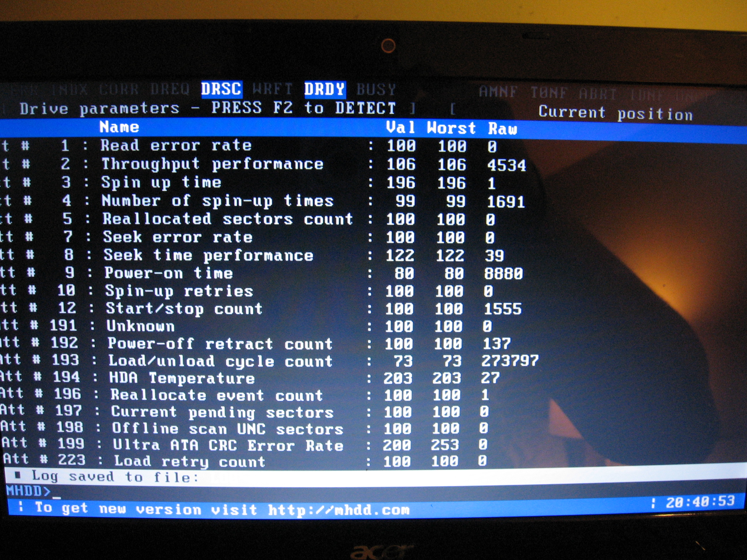Select the 'Unknown' attribute 191 name
This screenshot has width=747, height=560.
(x=140, y=326)
